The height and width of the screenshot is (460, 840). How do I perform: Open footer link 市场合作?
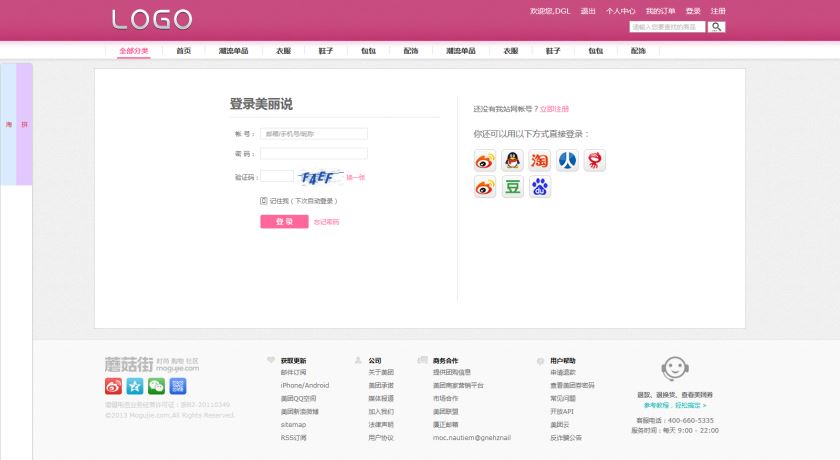coord(446,398)
